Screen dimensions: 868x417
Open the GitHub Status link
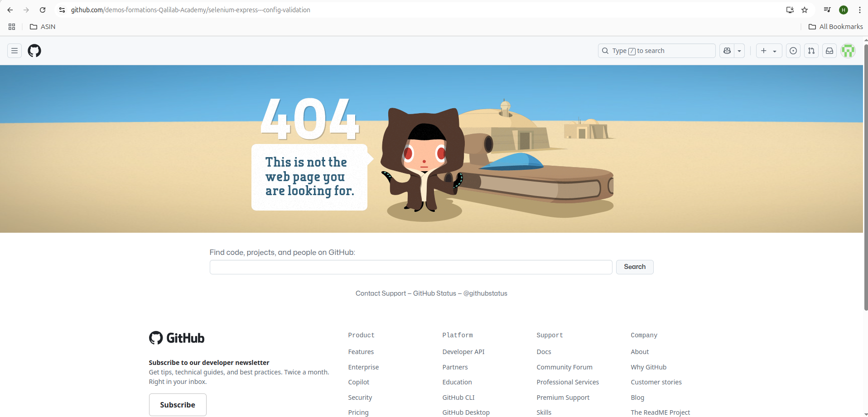click(x=434, y=293)
